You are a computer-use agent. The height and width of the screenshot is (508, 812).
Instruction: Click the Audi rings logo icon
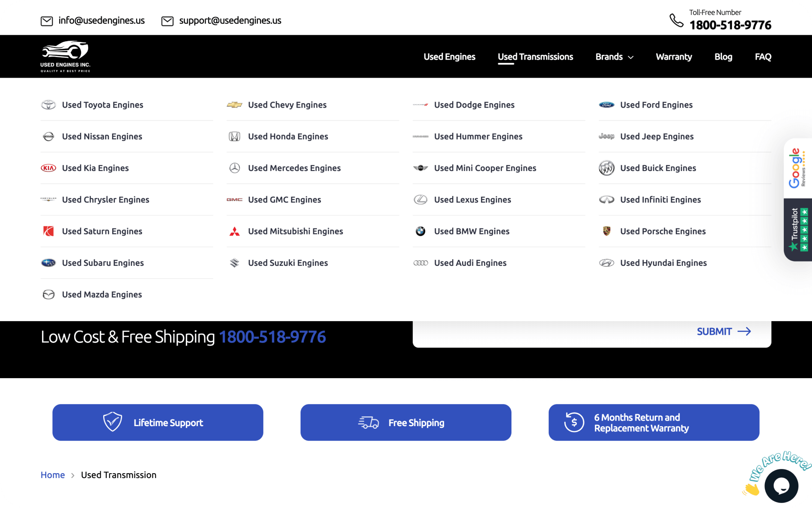pos(420,263)
